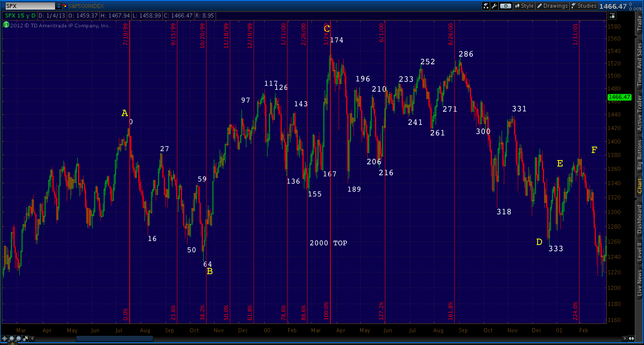This screenshot has height=345, width=644.
Task: Click the scroll-to-end double arrow icon
Action: [x=631, y=338]
